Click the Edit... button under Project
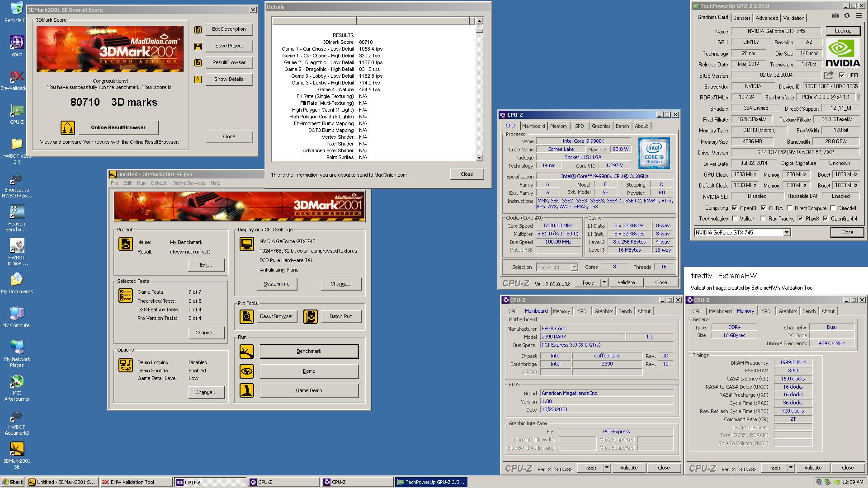Screen dimensions: 868x488 (206, 265)
